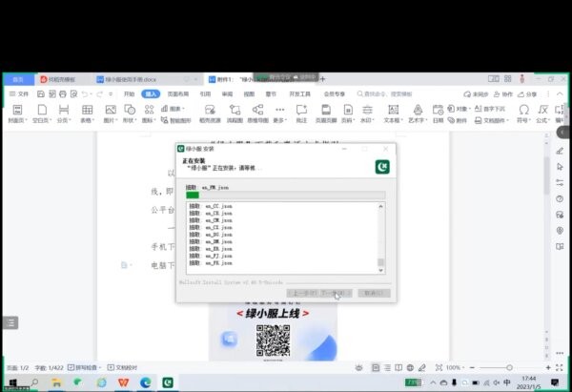
Task: Click the Print icon in quick toolbar
Action: tap(63, 94)
